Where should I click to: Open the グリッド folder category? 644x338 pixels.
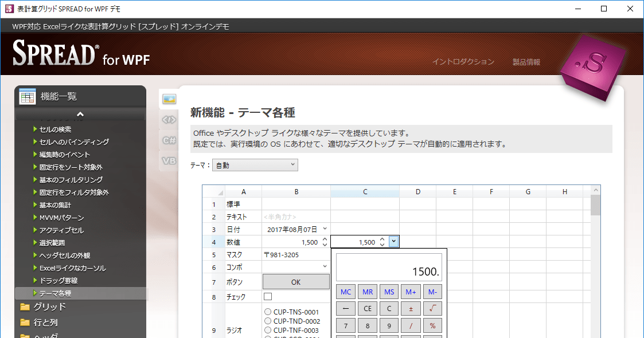tap(49, 307)
